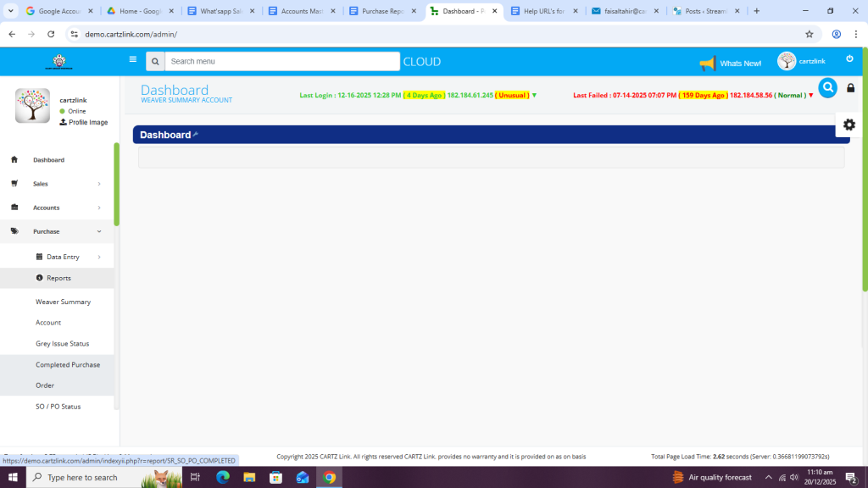Click the wrench icon beside Dashboard title
This screenshot has width=868, height=488.
pos(196,135)
